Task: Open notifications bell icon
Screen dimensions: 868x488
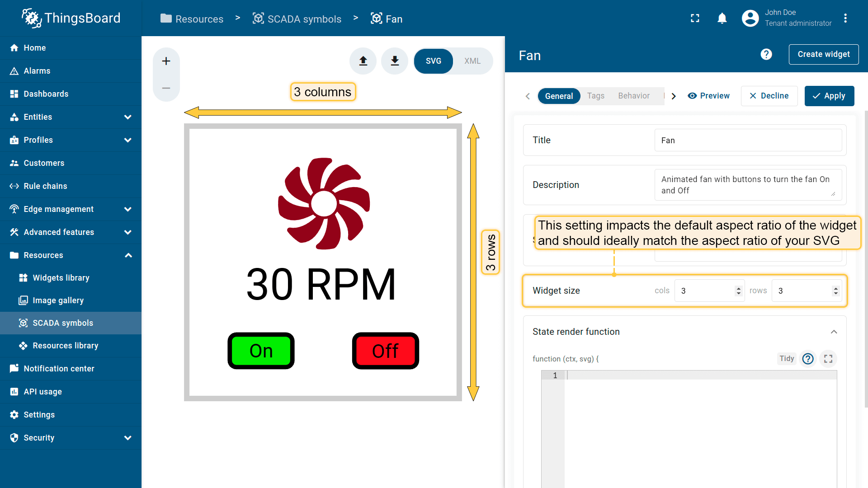Action: (x=722, y=18)
